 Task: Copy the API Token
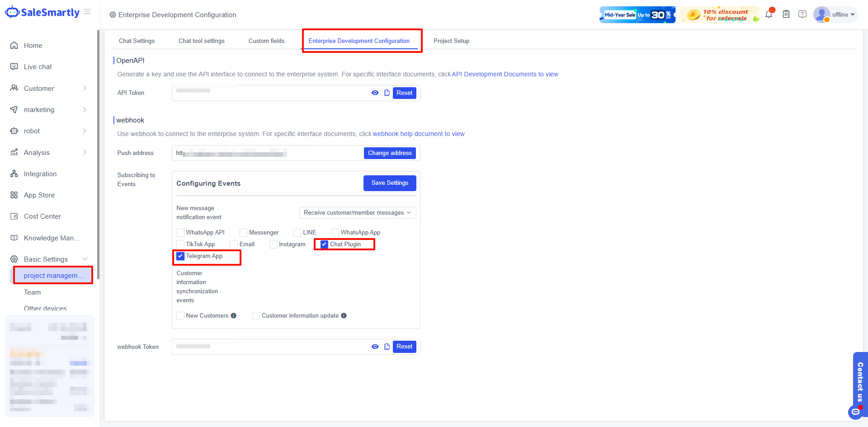pyautogui.click(x=387, y=93)
